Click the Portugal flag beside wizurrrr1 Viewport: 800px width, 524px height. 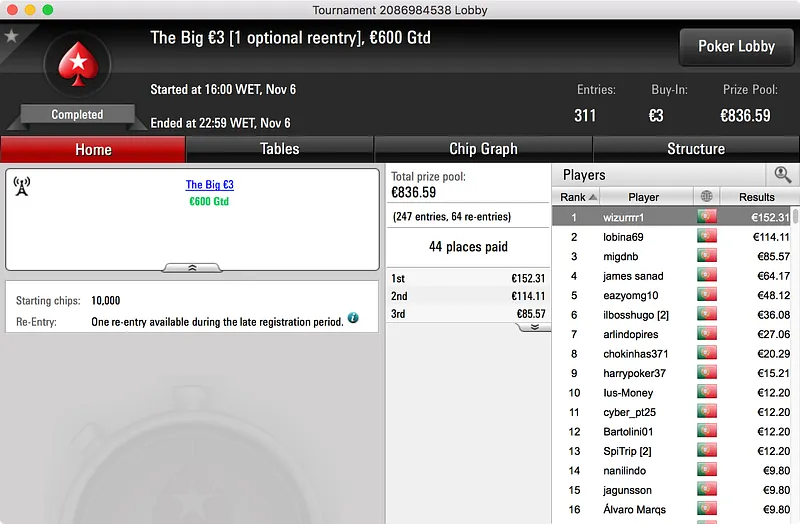click(707, 217)
